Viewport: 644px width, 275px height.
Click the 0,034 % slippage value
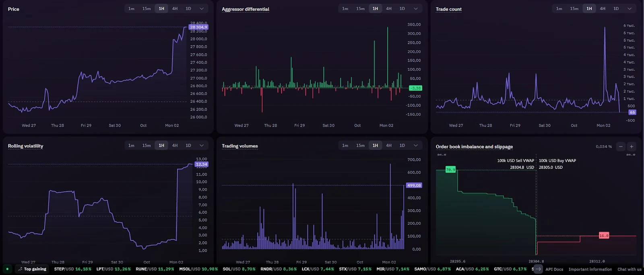click(x=604, y=147)
